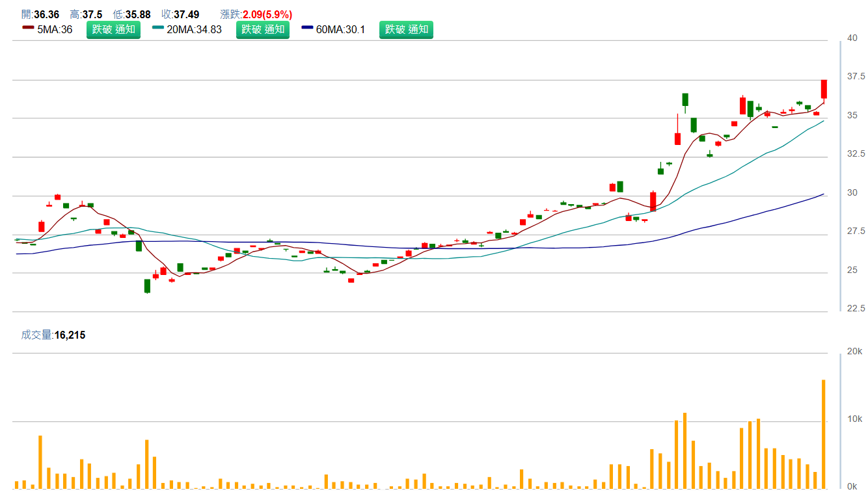The height and width of the screenshot is (496, 868).
Task: Click the 成交量 label
Action: point(36,335)
